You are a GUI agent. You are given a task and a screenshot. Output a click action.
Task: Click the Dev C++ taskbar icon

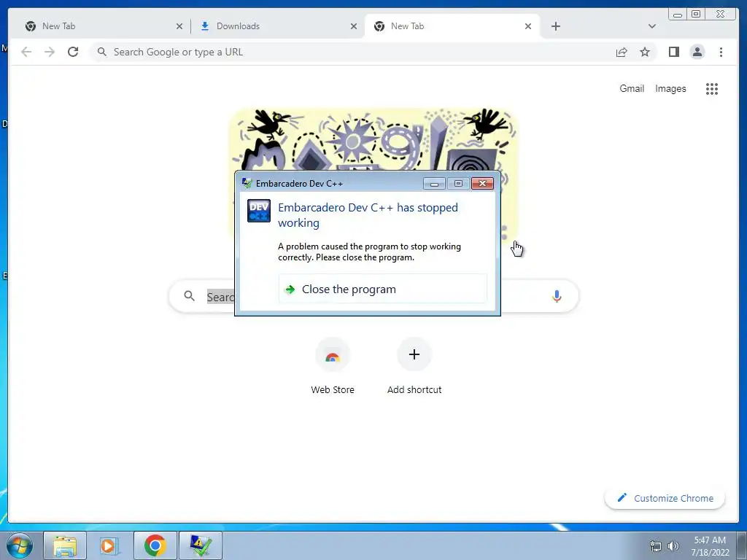tap(201, 545)
